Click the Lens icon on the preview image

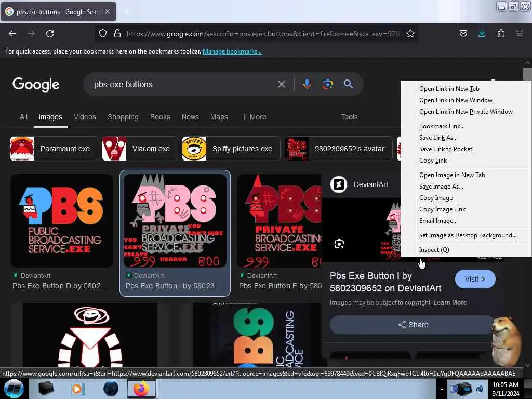(339, 244)
